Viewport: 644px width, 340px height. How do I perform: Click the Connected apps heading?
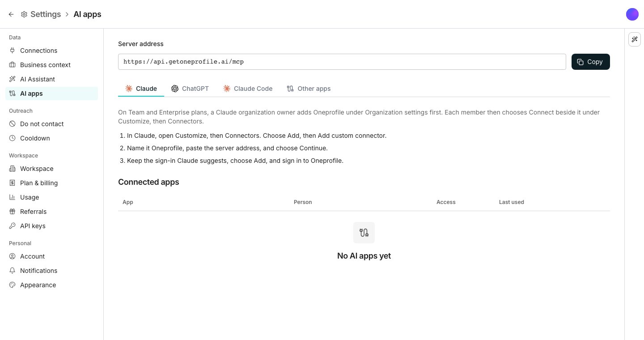(x=148, y=182)
